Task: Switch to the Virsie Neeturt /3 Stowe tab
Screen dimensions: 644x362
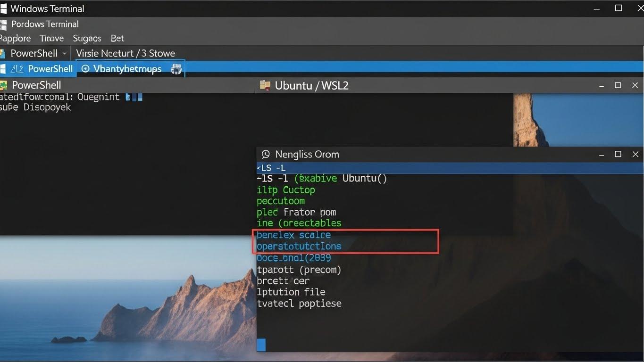Action: tap(126, 53)
